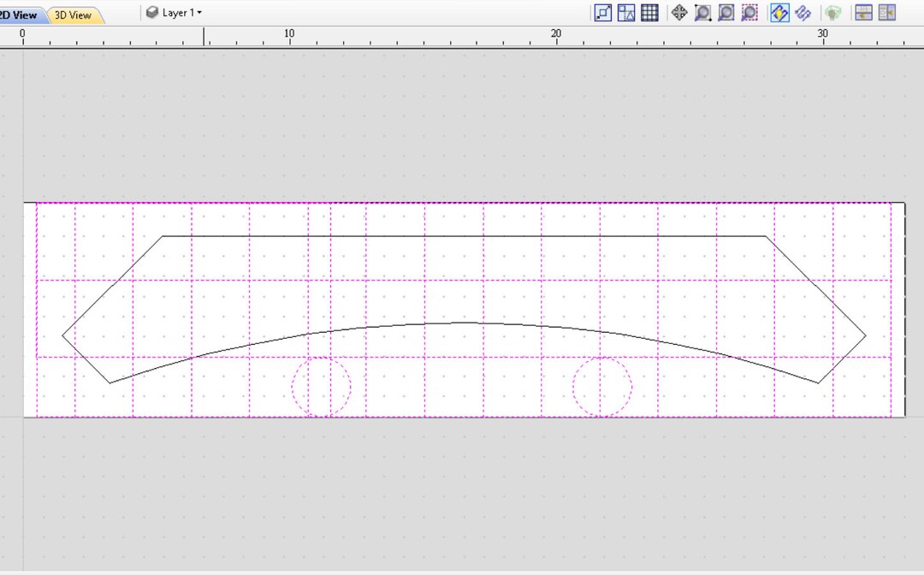Viewport: 924px width, 575px height.
Task: Click the 20 mark on the horizontal ruler
Action: [556, 34]
